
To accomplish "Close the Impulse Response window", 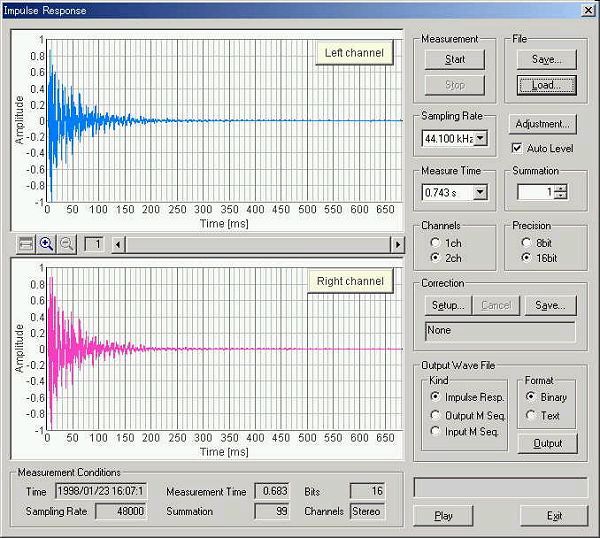I will (587, 10).
